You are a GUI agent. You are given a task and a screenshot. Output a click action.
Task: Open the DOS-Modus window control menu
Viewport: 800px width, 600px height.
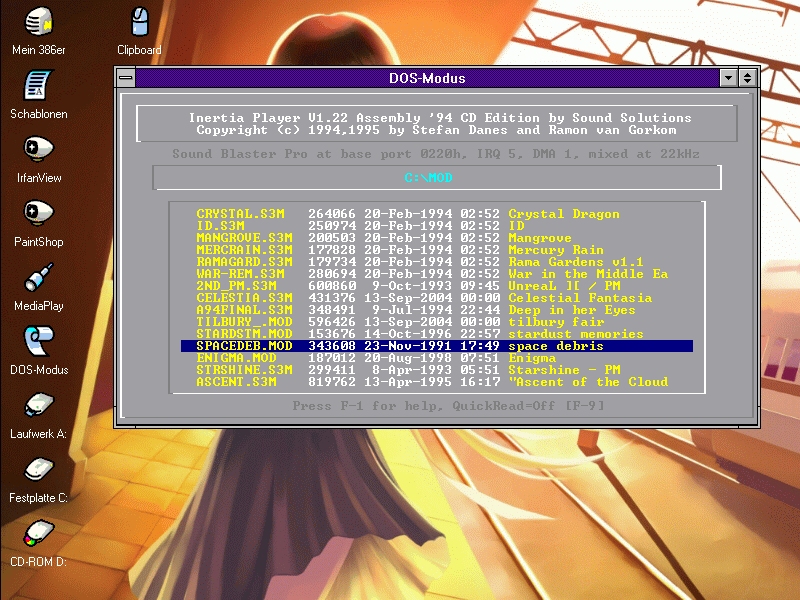tap(126, 78)
